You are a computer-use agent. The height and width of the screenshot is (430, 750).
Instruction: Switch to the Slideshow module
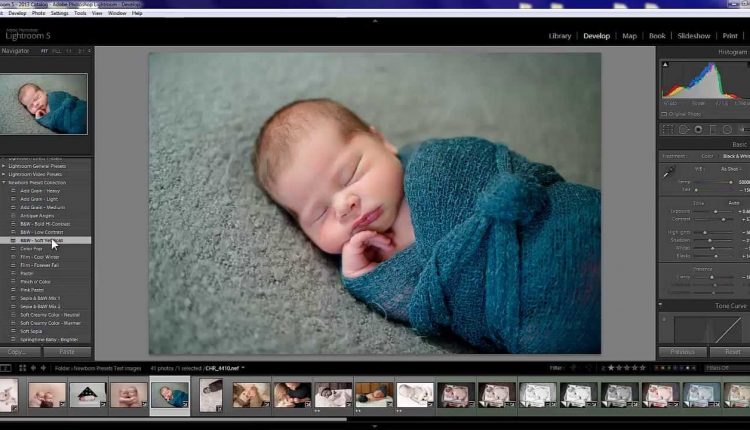[694, 36]
